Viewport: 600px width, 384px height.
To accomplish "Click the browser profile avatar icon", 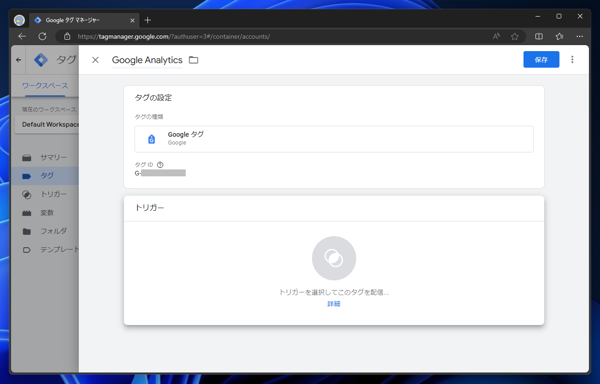I will [19, 20].
